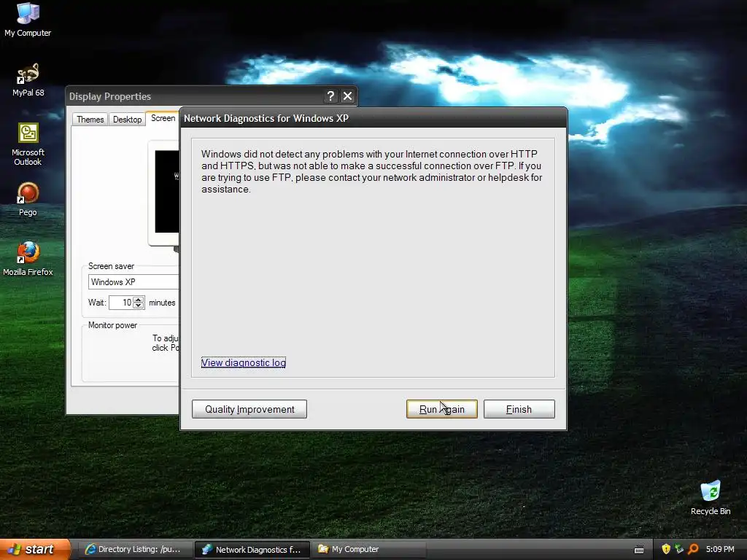Close the Display Properties window
This screenshot has height=560, width=747.
(348, 96)
